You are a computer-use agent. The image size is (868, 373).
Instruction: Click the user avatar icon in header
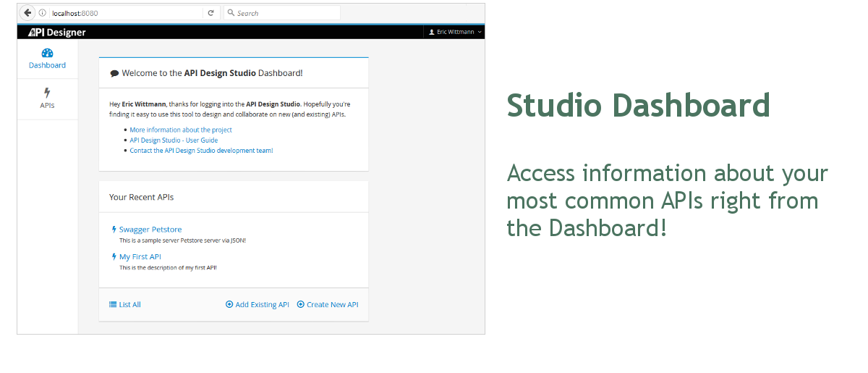432,32
